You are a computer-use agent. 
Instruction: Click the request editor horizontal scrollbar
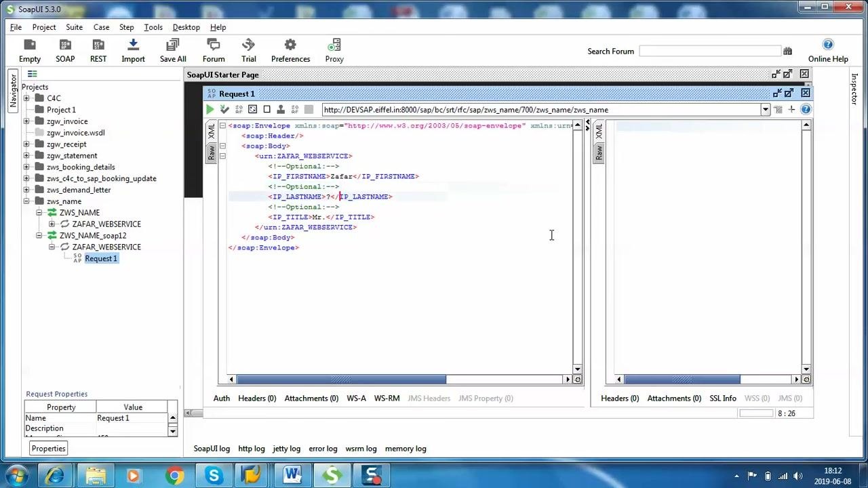click(342, 380)
